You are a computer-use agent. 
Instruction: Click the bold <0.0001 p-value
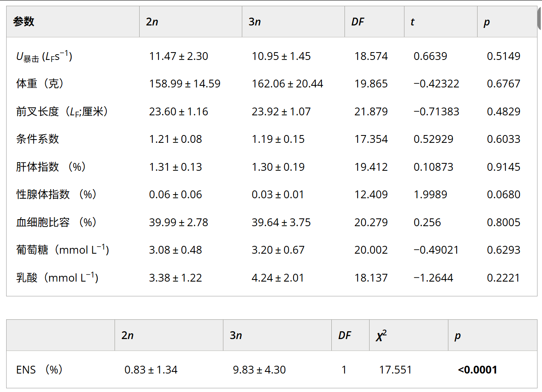point(478,370)
